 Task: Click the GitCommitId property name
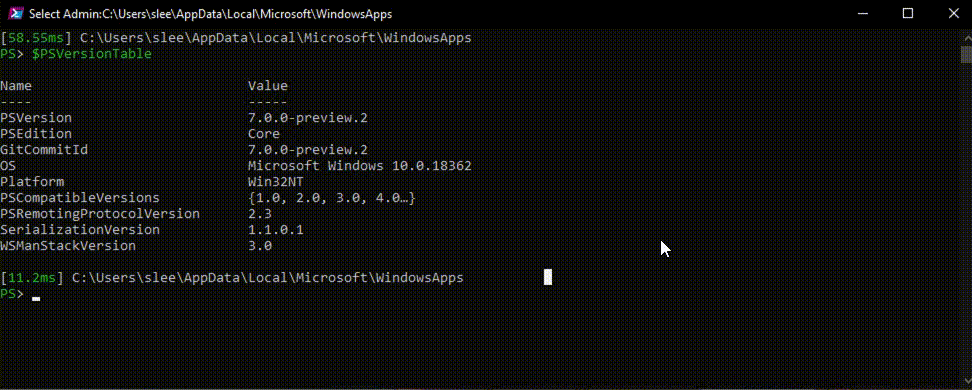click(44, 150)
